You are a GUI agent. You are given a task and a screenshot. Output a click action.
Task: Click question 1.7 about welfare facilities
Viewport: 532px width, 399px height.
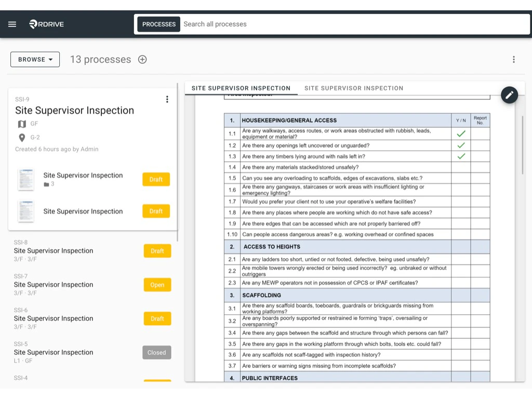[x=329, y=202]
